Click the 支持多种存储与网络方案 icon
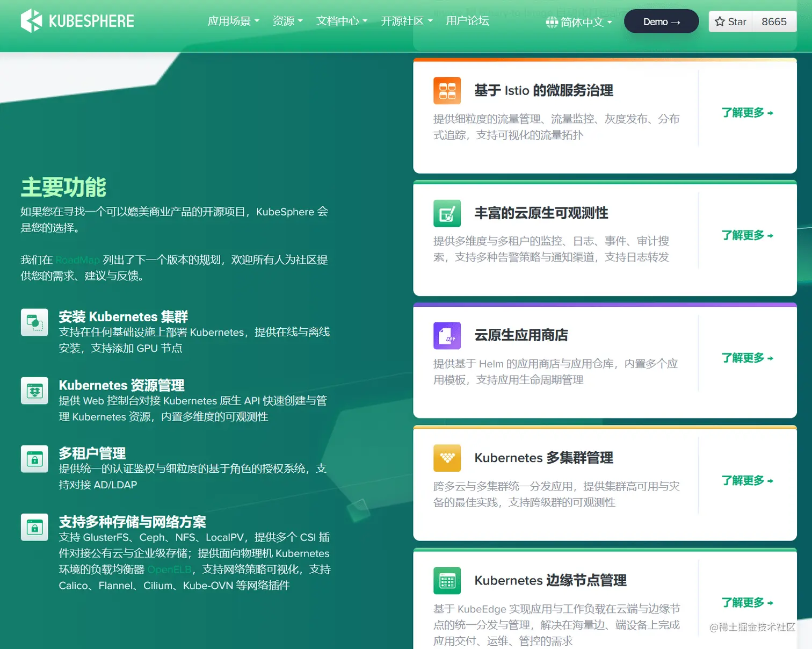Image resolution: width=812 pixels, height=649 pixels. point(34,528)
